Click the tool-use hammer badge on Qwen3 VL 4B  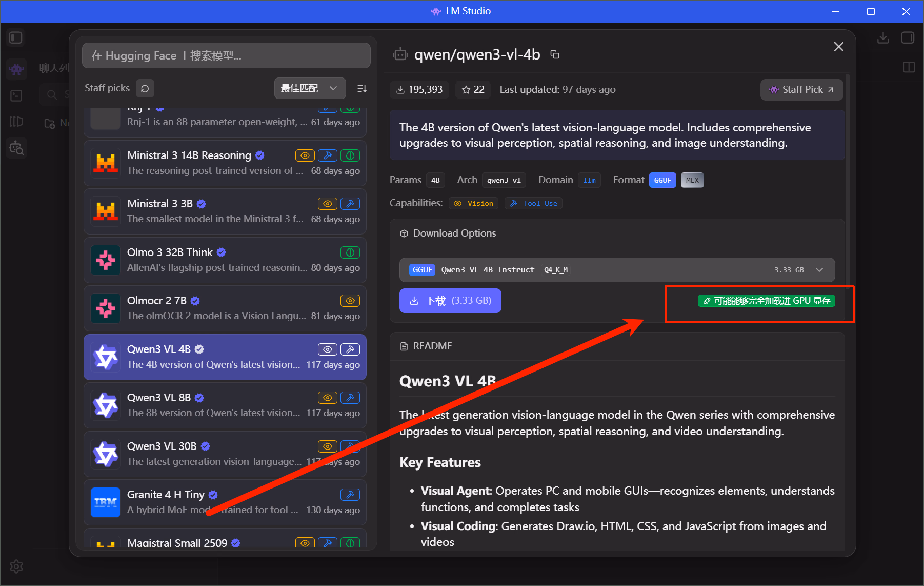350,349
